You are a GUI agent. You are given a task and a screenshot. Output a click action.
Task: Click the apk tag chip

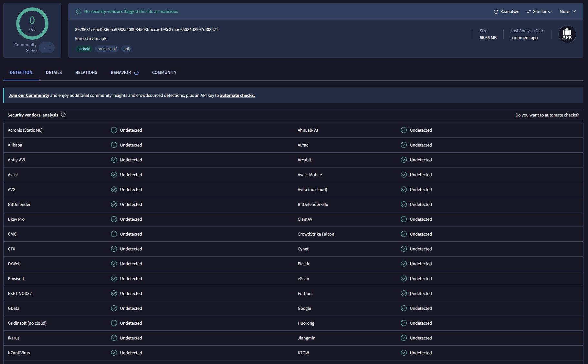point(127,49)
